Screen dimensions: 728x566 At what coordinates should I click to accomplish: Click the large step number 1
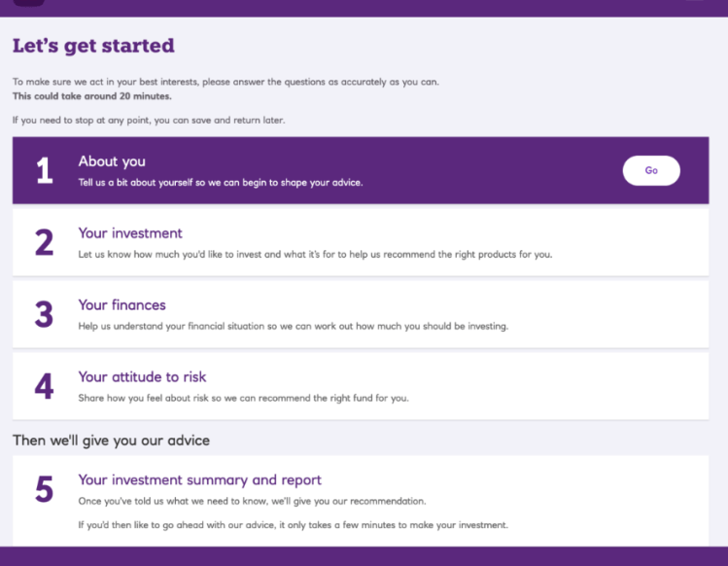point(44,171)
